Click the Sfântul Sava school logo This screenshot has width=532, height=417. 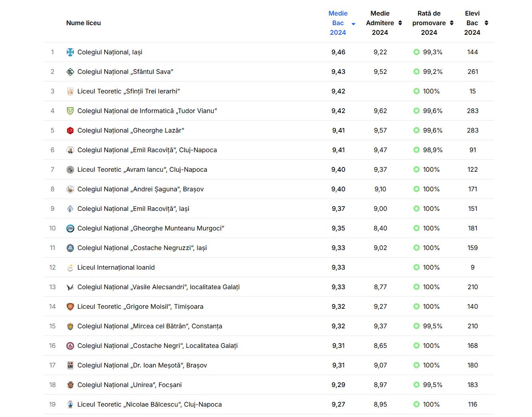click(x=70, y=72)
